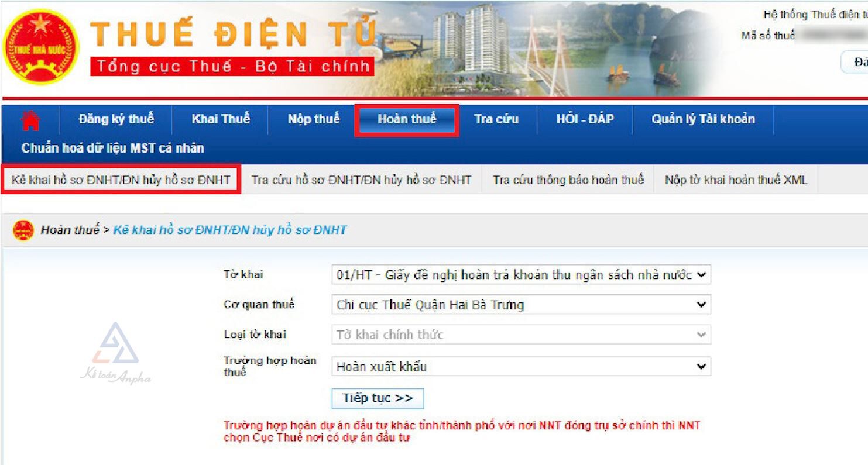Open the Tra cứu menu

(498, 119)
